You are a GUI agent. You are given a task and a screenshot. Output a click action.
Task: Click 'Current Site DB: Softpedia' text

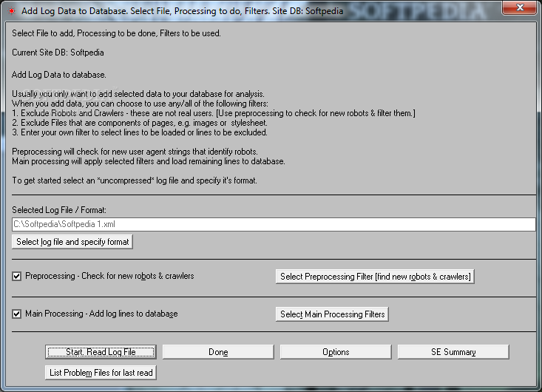click(x=58, y=53)
